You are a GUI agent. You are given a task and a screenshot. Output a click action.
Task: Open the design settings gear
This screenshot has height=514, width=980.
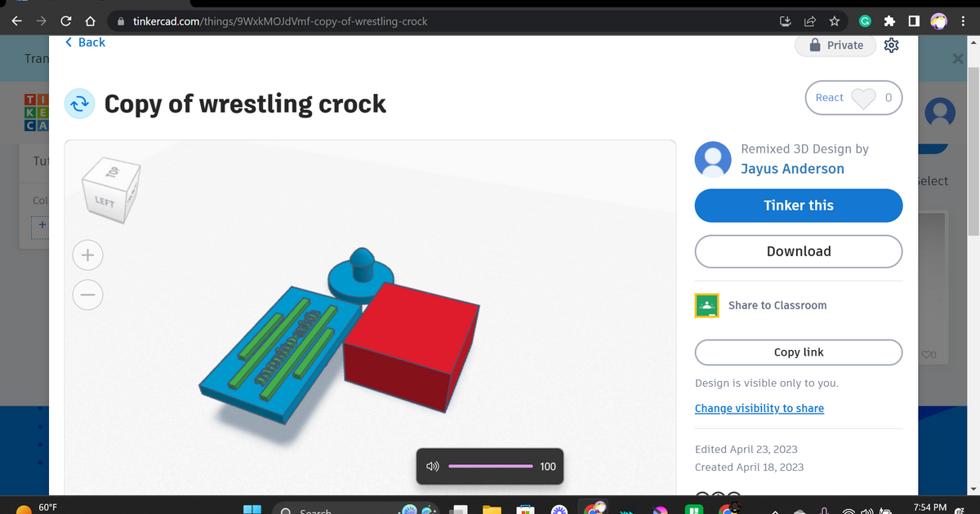892,46
